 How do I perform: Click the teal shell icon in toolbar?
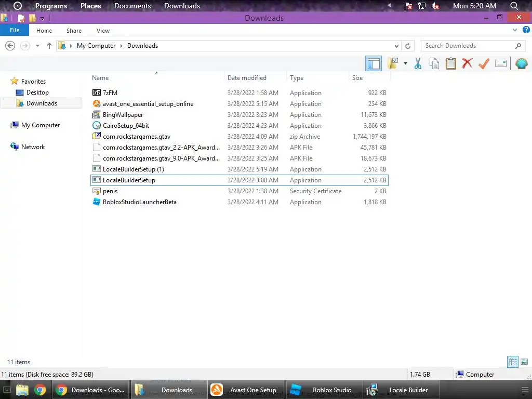(x=522, y=63)
